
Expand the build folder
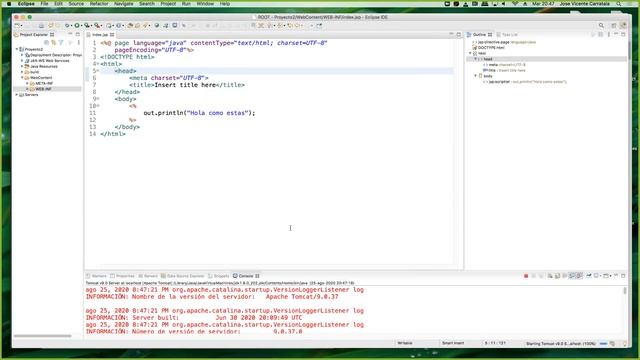(22, 72)
